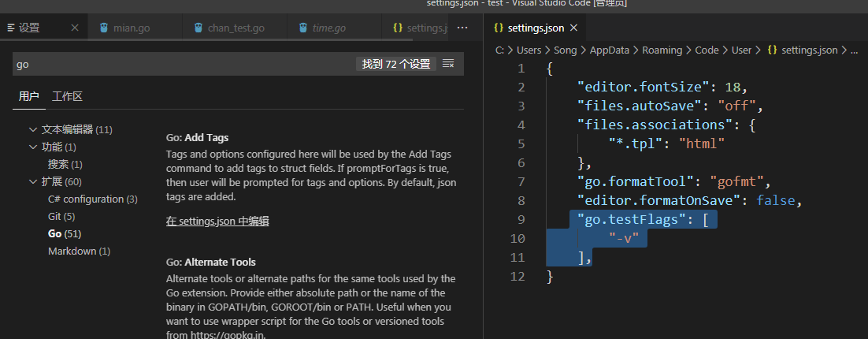Click User in the breadcrumb path

click(741, 50)
